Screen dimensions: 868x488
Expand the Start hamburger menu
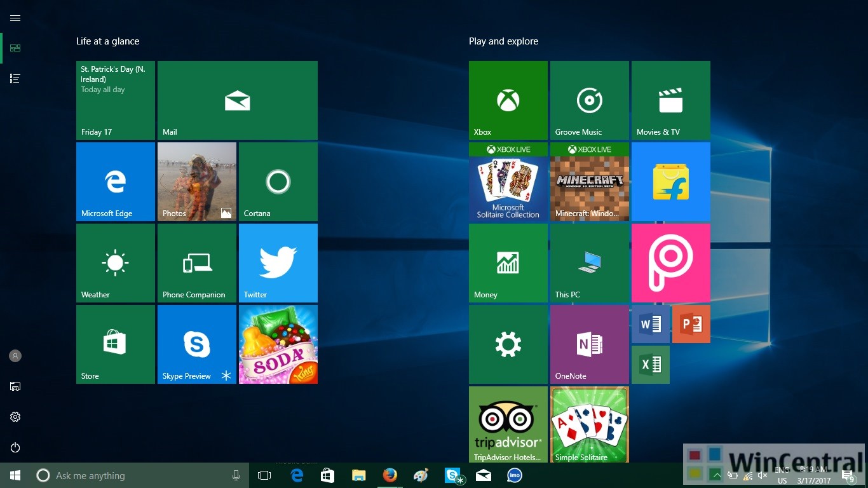point(15,18)
